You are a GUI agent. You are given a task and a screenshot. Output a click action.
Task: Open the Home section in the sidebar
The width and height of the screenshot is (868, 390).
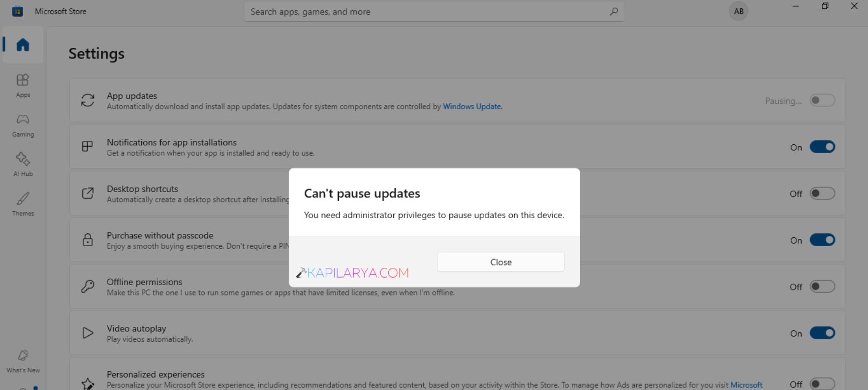[x=23, y=45]
